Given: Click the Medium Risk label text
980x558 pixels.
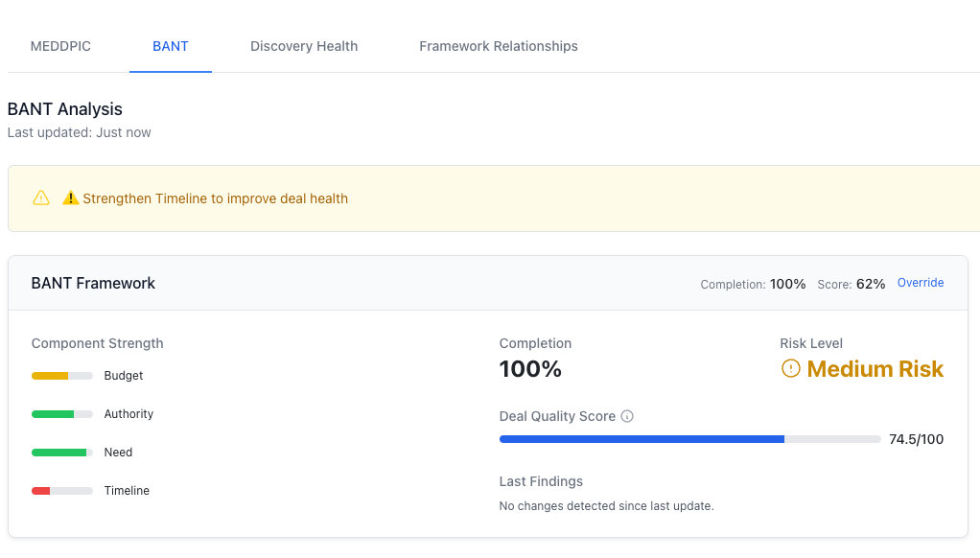Looking at the screenshot, I should [875, 369].
